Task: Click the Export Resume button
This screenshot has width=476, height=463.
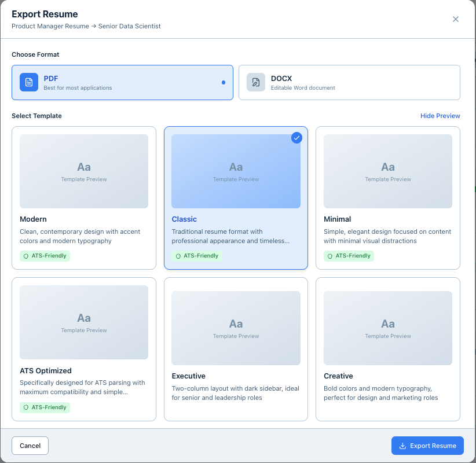Action: point(427,446)
